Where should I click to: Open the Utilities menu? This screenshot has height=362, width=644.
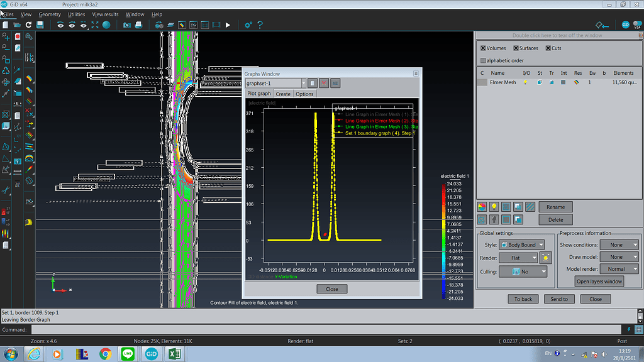76,14
